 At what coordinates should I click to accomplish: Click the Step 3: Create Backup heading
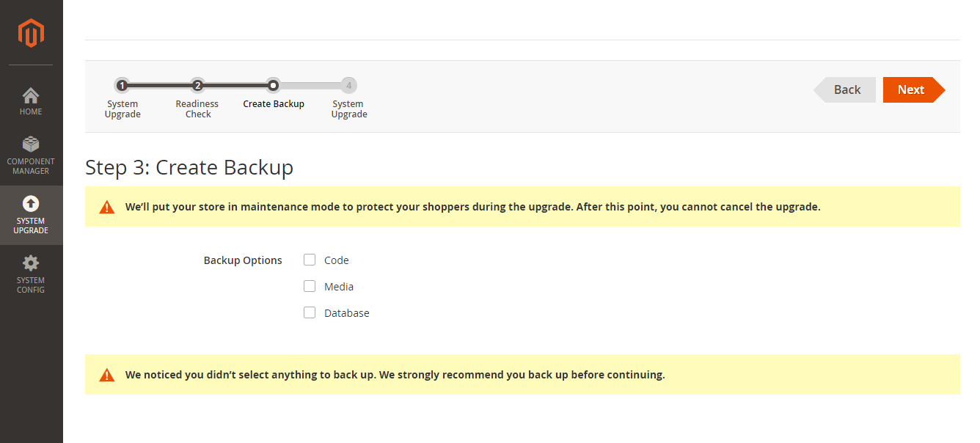pyautogui.click(x=189, y=167)
